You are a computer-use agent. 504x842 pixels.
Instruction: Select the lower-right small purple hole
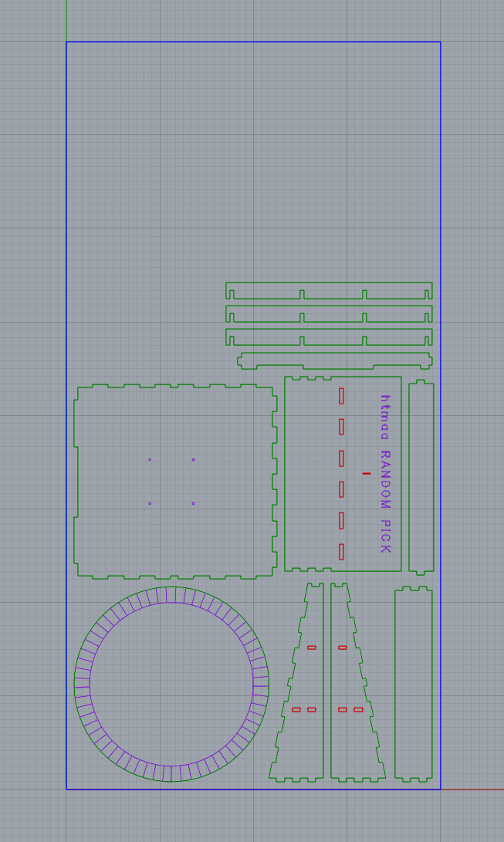tap(193, 503)
